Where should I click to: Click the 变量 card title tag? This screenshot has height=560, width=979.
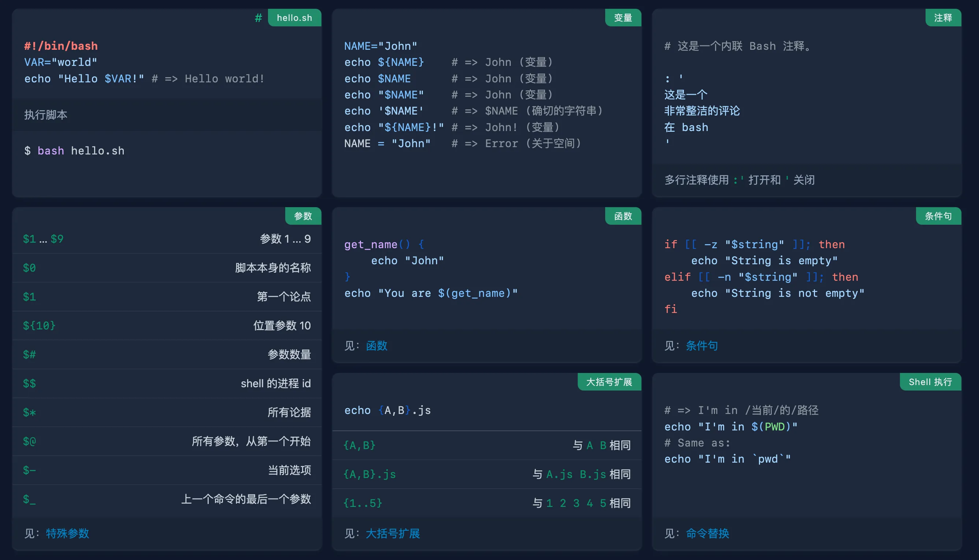tap(623, 18)
